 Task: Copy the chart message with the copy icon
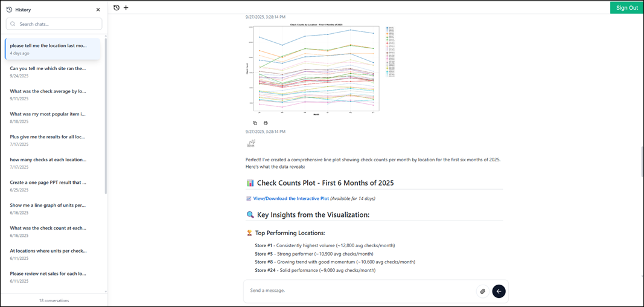pyautogui.click(x=255, y=123)
